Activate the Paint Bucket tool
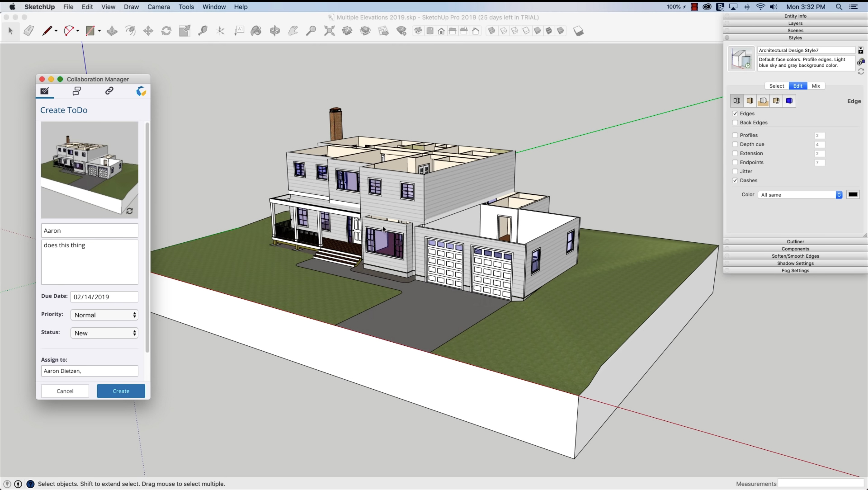 pyautogui.click(x=256, y=31)
